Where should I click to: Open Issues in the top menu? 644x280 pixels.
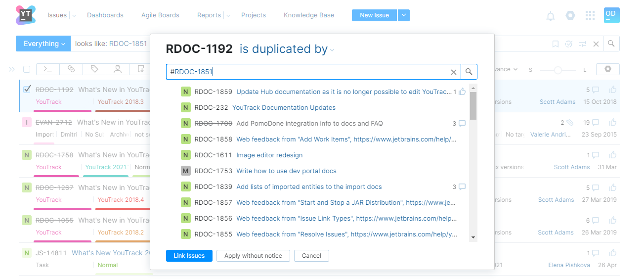(x=57, y=15)
